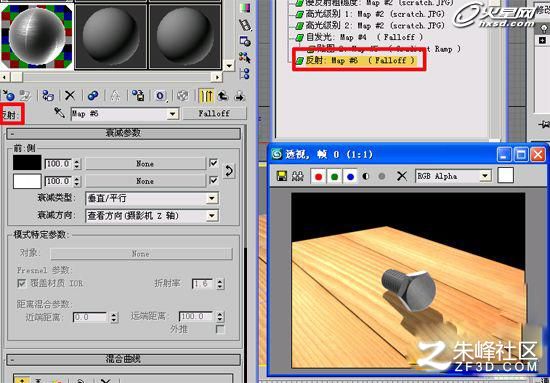This screenshot has width=550, height=383.
Task: Click the black front color swatch
Action: [x=27, y=163]
